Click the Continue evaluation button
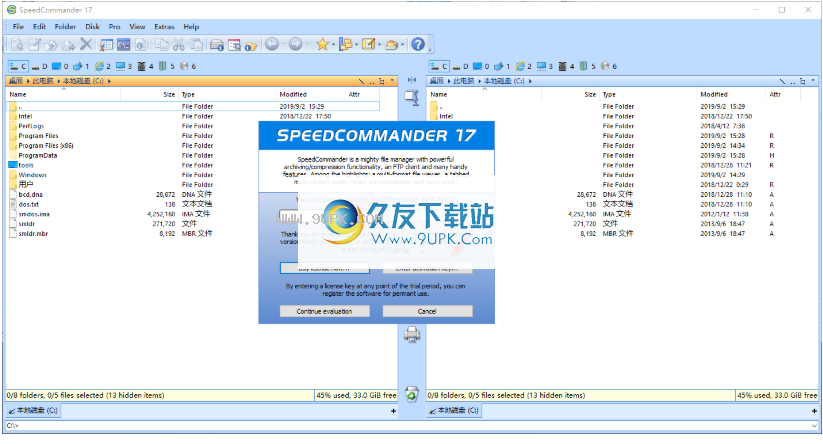 pos(324,311)
